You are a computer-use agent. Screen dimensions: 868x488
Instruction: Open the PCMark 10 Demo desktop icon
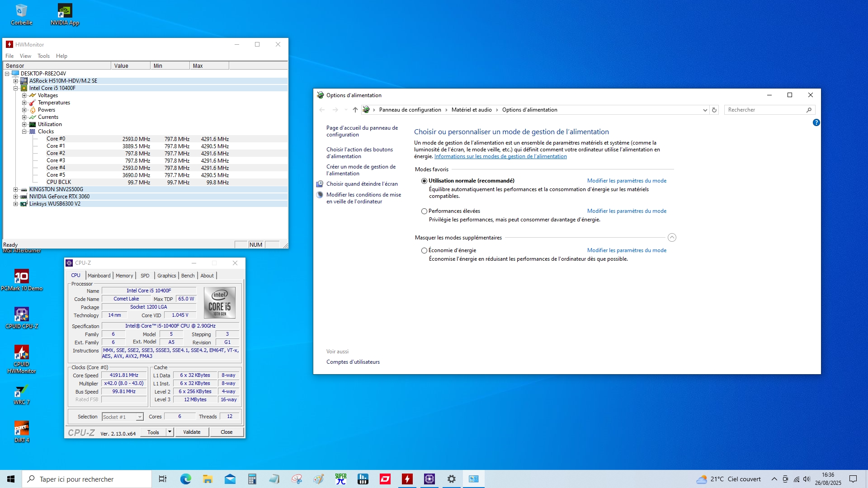point(21,280)
